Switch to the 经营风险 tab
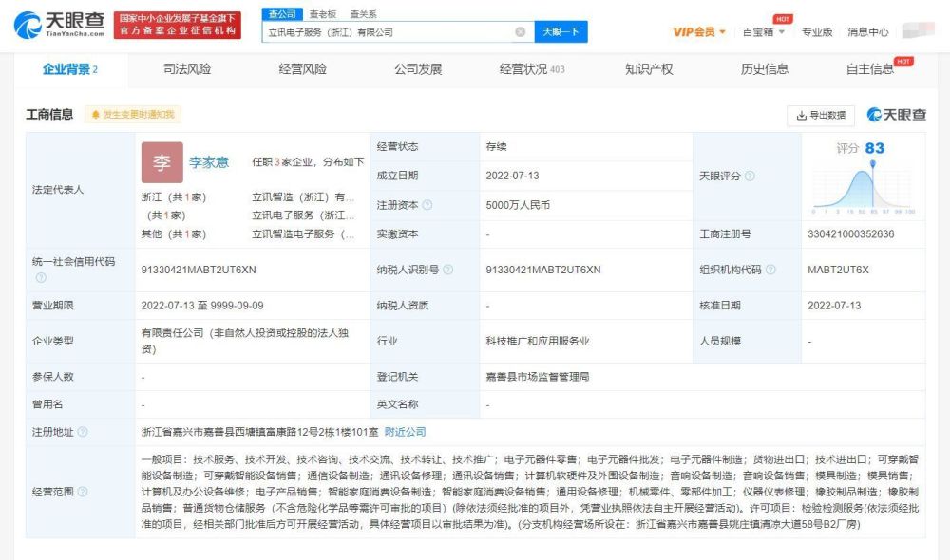This screenshot has width=950, height=560. tap(302, 69)
